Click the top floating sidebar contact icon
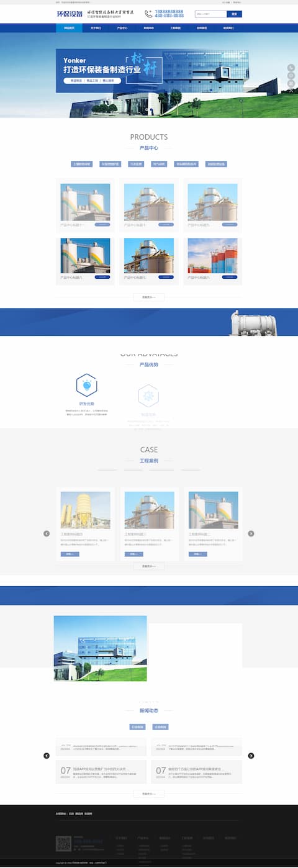The height and width of the screenshot is (868, 298). (291, 68)
